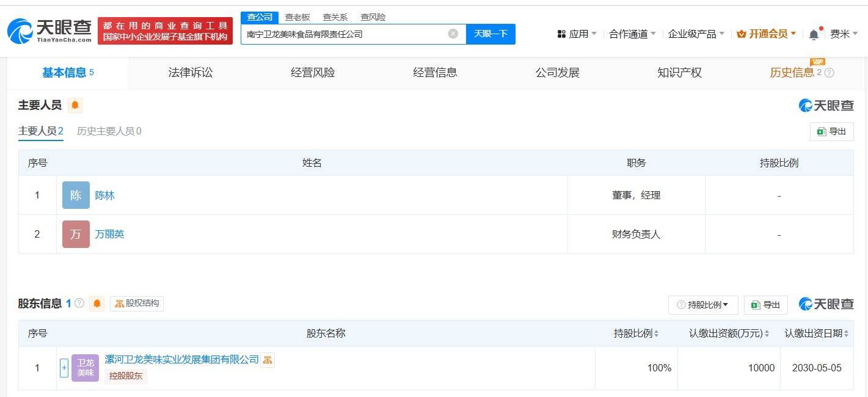This screenshot has height=397, width=868.
Task: Click the 股权结构 button
Action: [x=137, y=304]
